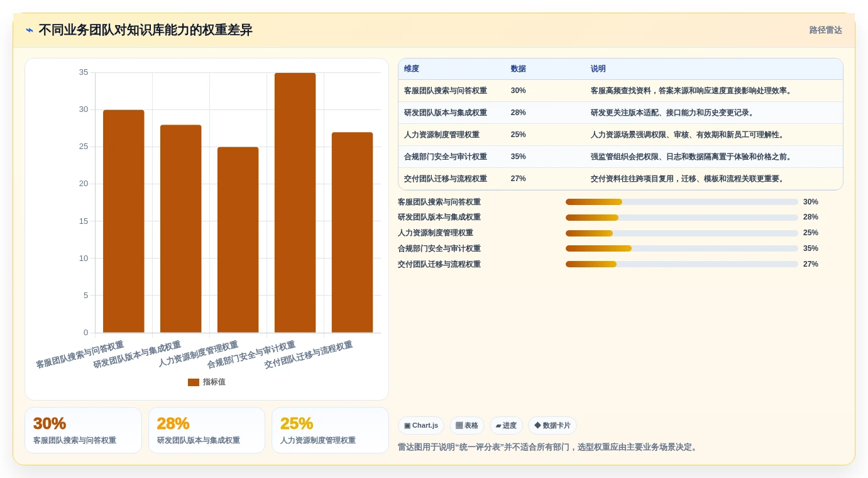868x478 pixels.
Task: Toggle the 指标值 legend swatch
Action: click(x=194, y=382)
